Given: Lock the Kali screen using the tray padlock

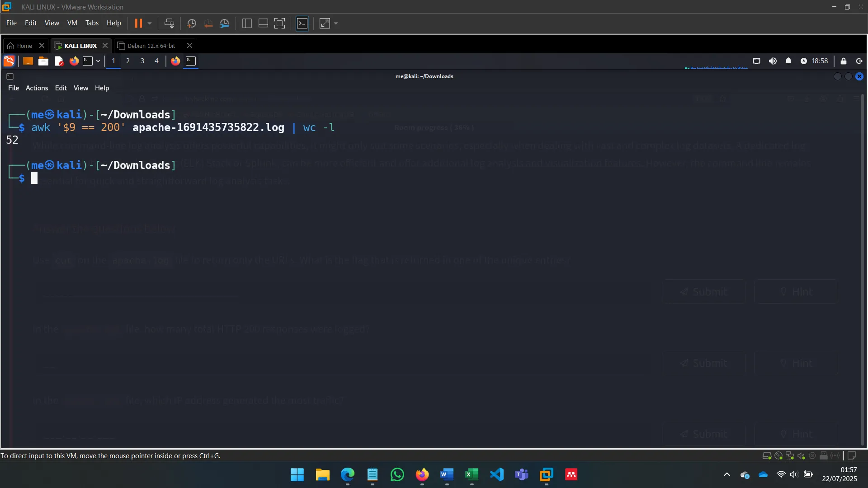Looking at the screenshot, I should 844,61.
